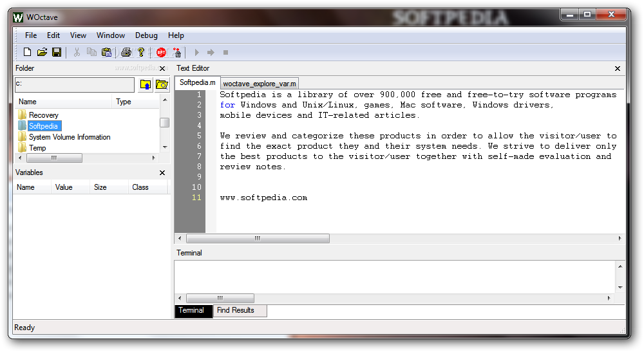
Task: Click the Variables Size column header
Action: coord(109,187)
